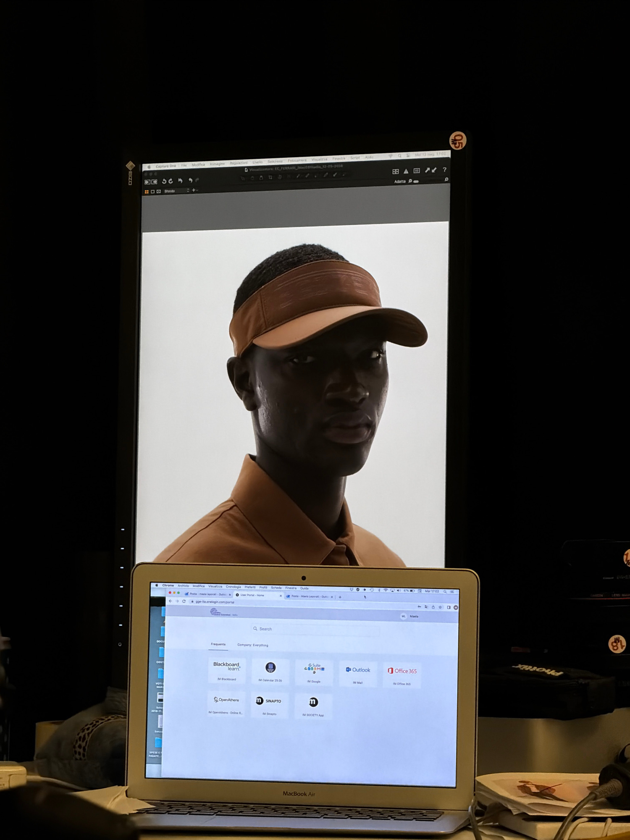Click the Search apps field
Image resolution: width=630 pixels, height=840 pixels.
316,629
